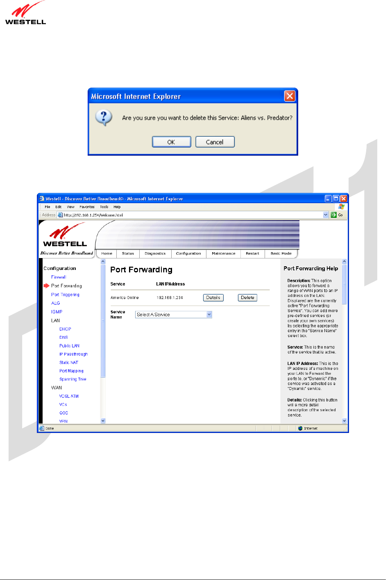Click the help panel scrollbar down arrow
392x580 pixels.
tap(344, 421)
